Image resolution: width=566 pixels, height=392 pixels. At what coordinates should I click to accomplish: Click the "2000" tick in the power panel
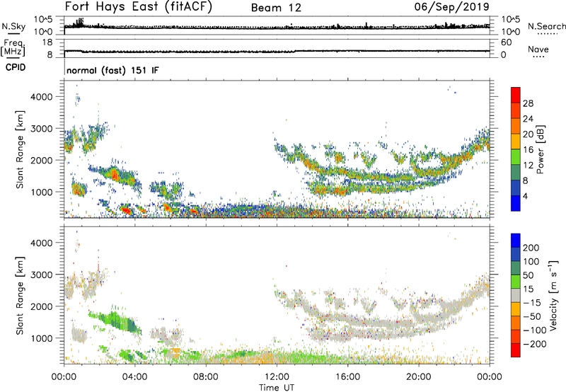click(41, 160)
